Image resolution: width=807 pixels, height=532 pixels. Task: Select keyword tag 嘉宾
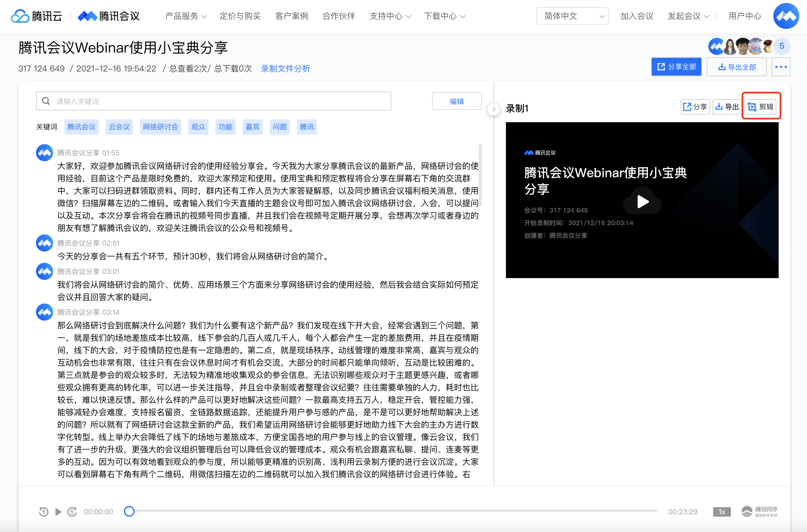[252, 127]
